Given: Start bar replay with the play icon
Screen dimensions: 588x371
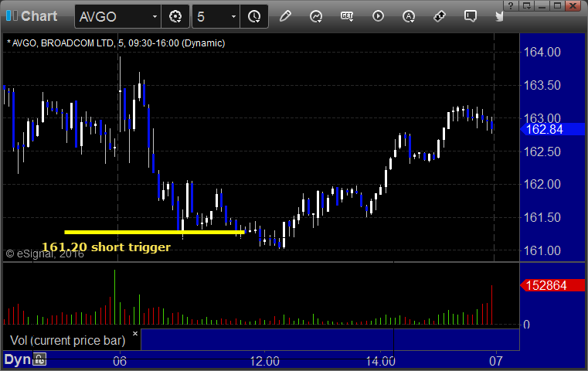Looking at the screenshot, I should click(x=378, y=16).
